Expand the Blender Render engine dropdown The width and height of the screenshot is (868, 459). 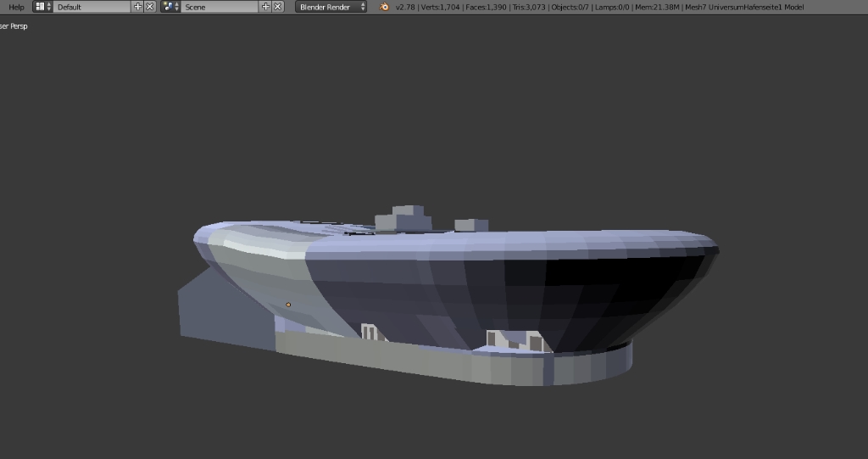pos(331,7)
